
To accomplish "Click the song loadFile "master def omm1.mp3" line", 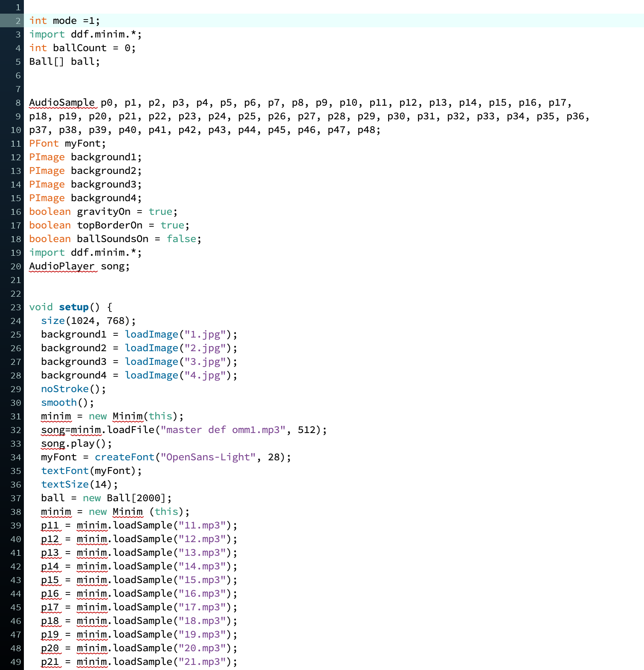I will tap(184, 430).
